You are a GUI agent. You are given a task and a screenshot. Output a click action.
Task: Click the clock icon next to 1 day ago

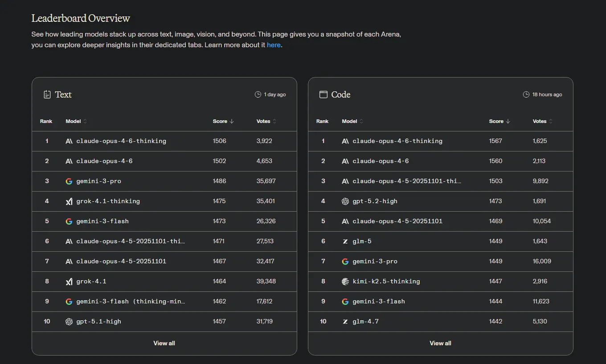pyautogui.click(x=258, y=94)
